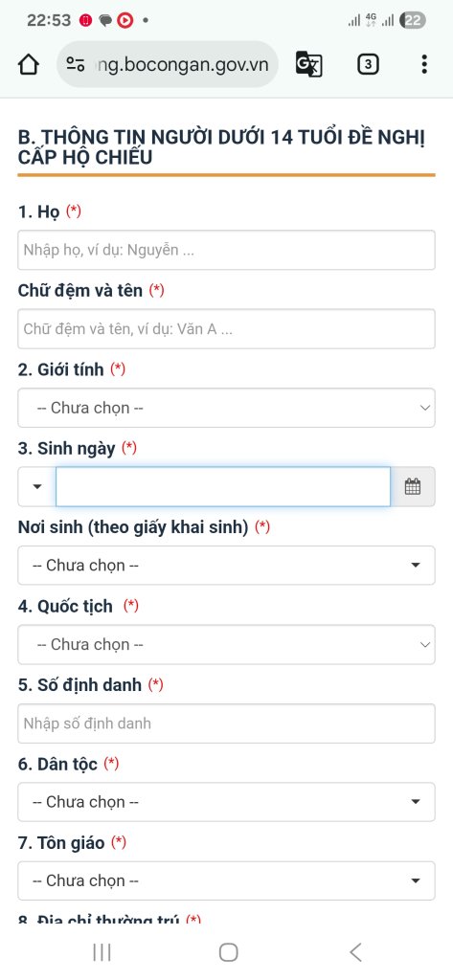This screenshot has width=453, height=980.
Task: Click the Sinh ngày date text field
Action: 223,486
